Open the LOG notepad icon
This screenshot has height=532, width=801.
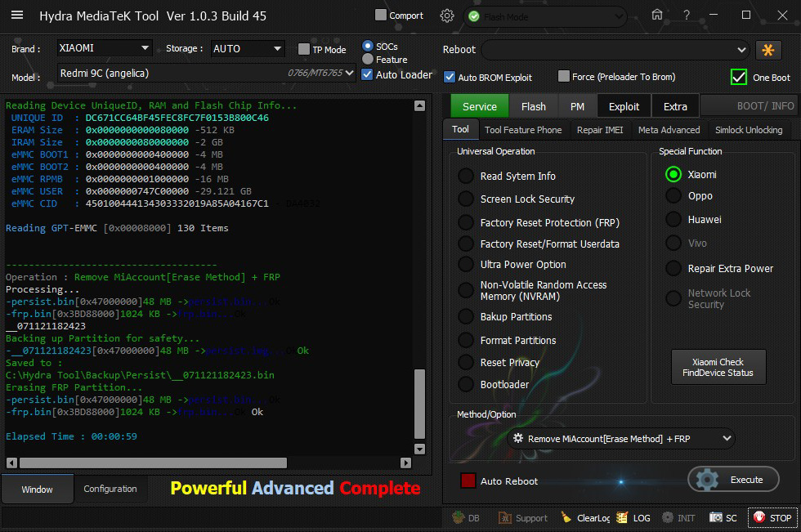coord(623,518)
